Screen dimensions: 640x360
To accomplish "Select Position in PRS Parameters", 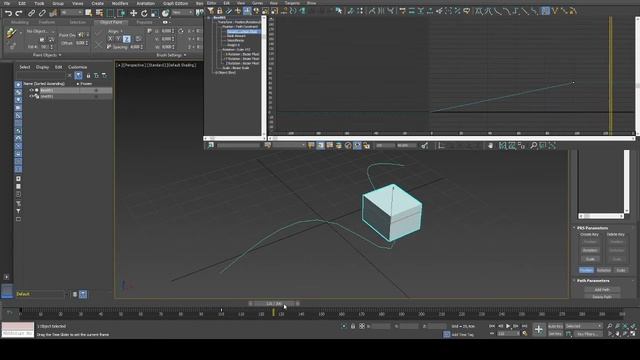I will point(586,270).
